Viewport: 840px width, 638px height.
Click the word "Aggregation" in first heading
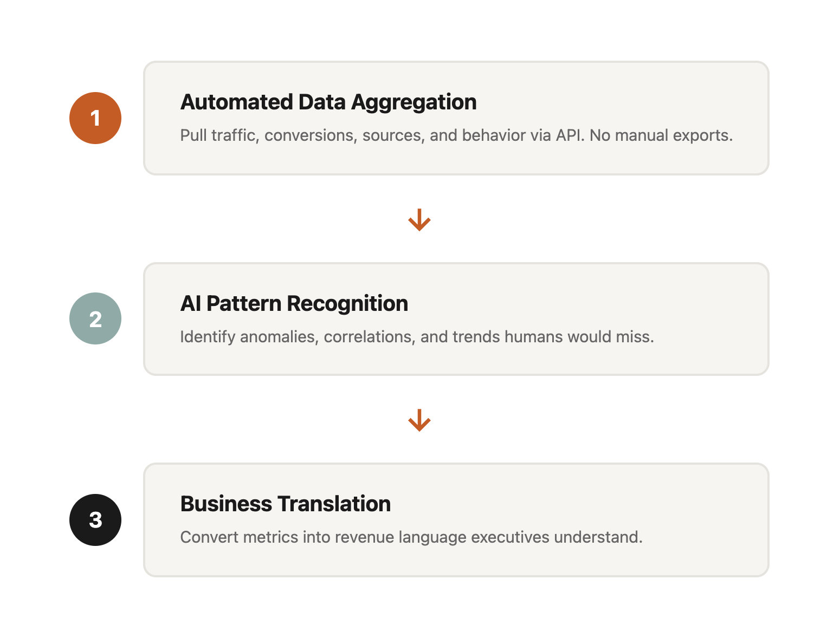pyautogui.click(x=414, y=102)
